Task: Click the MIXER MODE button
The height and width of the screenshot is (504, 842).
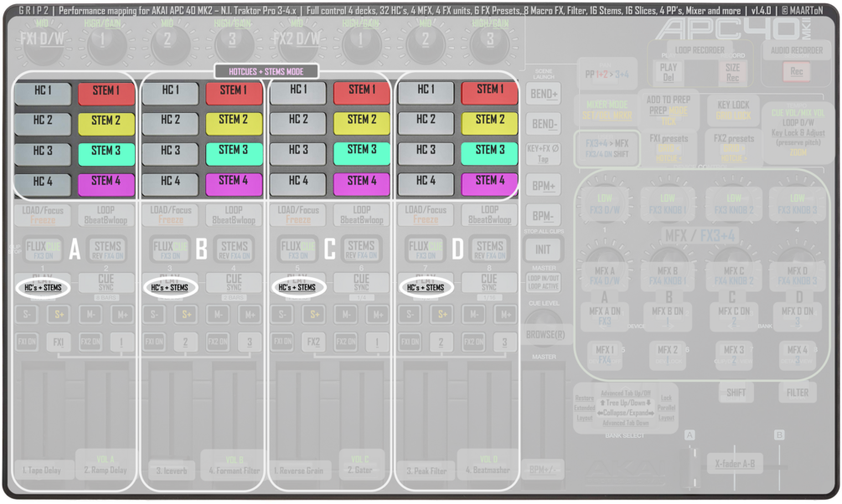Action: [x=607, y=110]
